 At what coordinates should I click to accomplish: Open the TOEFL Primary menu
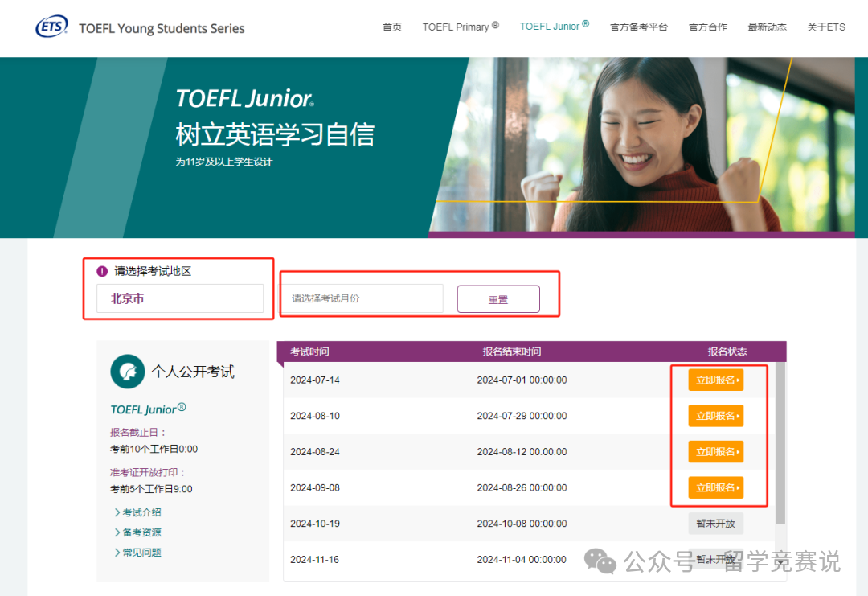(x=461, y=27)
